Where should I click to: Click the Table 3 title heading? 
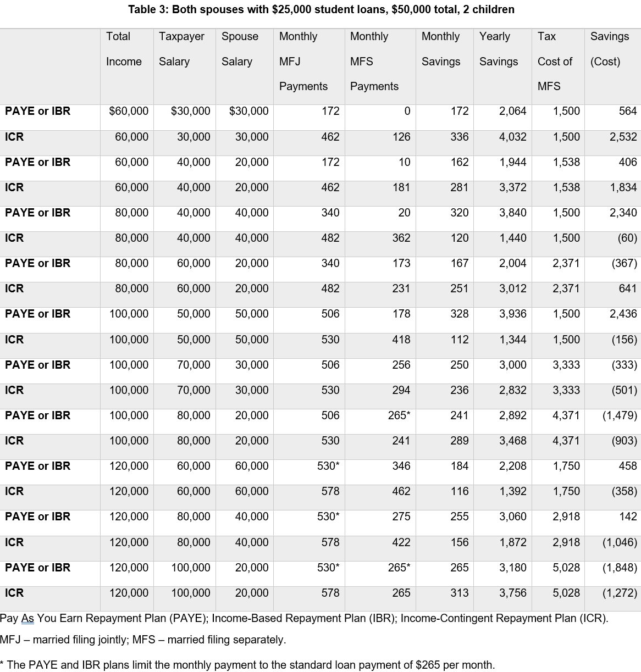coord(321,9)
